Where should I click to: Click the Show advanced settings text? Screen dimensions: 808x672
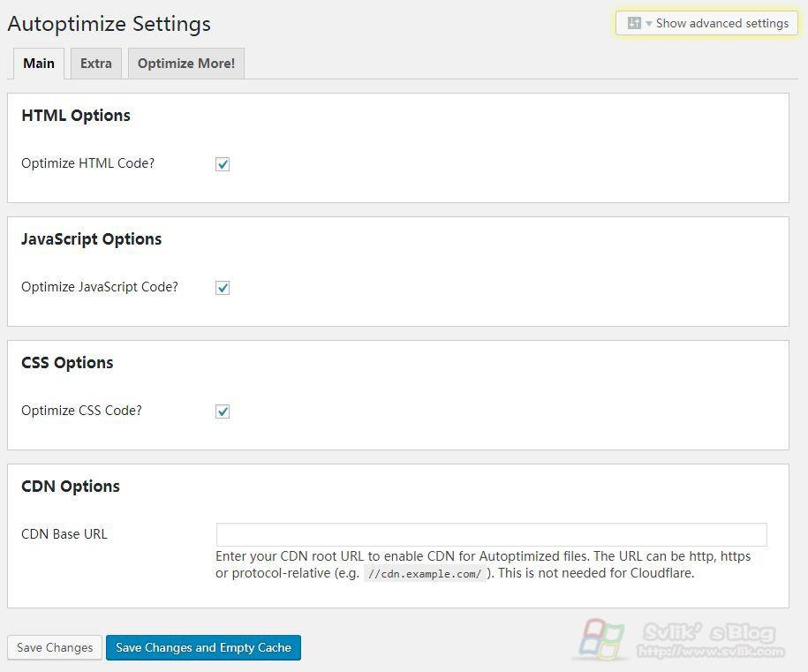click(x=721, y=24)
